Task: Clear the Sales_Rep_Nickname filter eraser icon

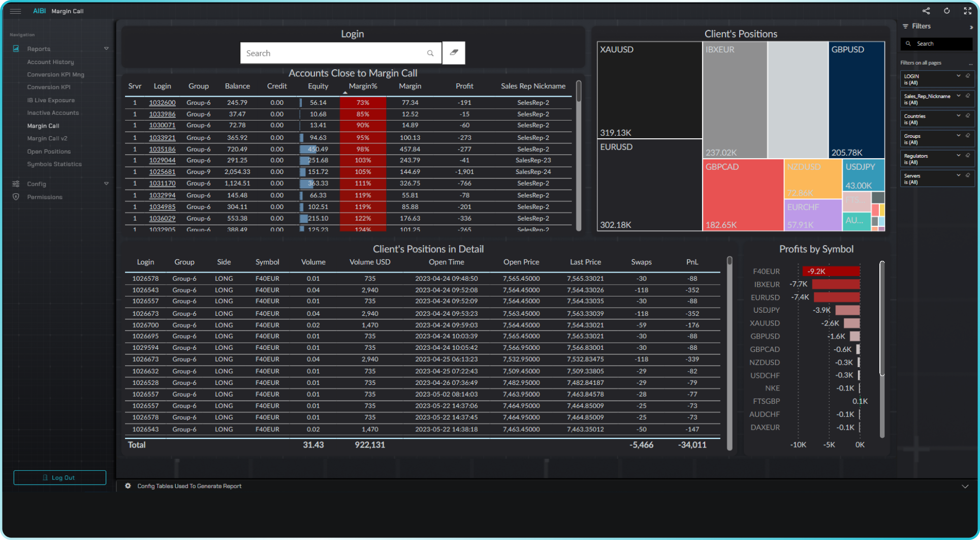Action: click(968, 96)
